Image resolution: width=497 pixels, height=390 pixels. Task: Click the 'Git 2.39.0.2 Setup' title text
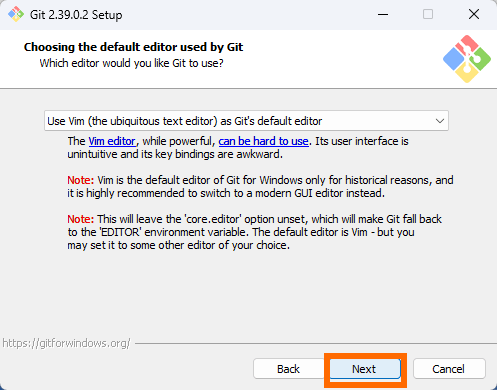pyautogui.click(x=76, y=15)
